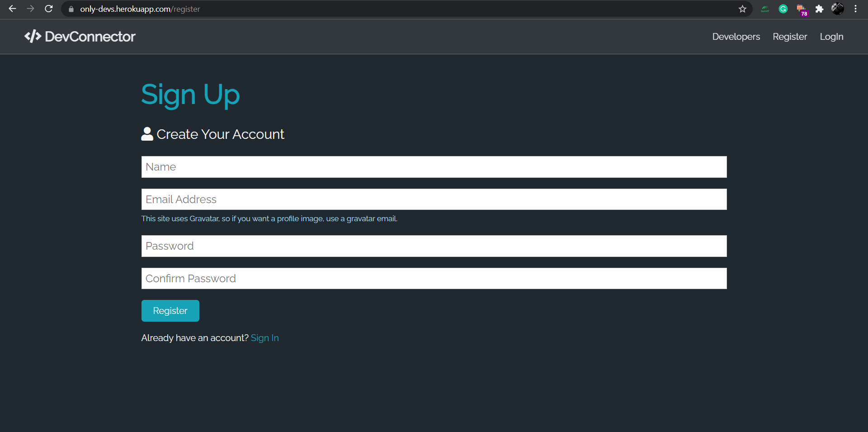Click 'Already have an account?' text
This screenshot has width=868, height=432.
(195, 338)
